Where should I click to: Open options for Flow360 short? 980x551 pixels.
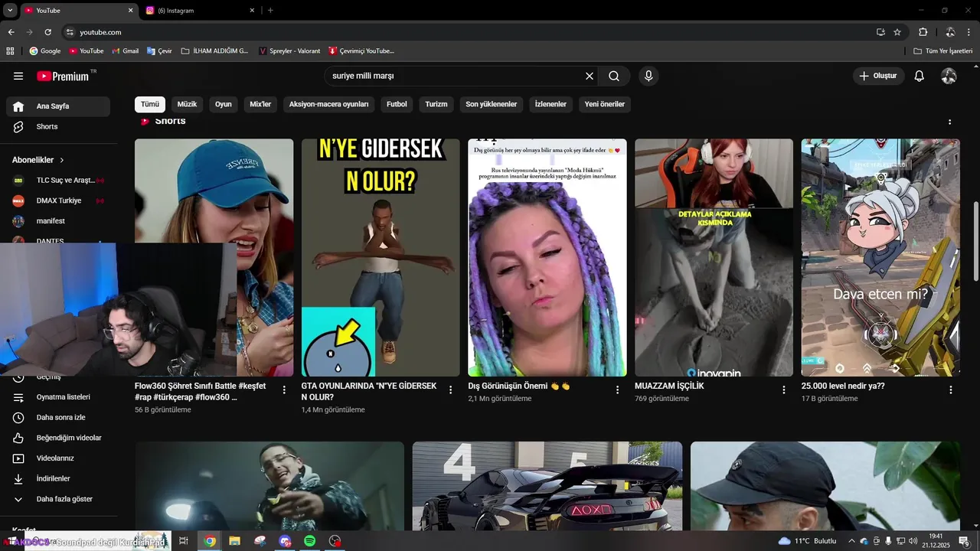284,390
